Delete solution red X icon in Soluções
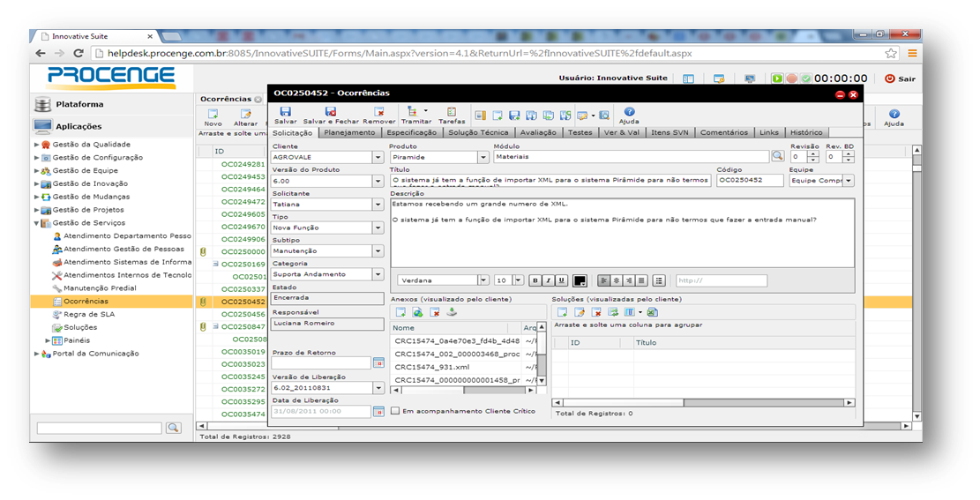Image resolution: width=980 pixels, height=500 pixels. [596, 312]
